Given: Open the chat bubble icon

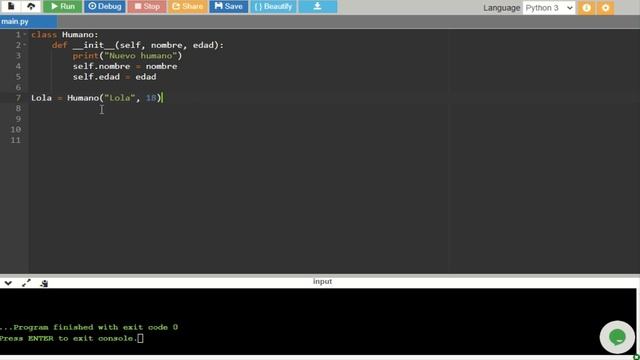Looking at the screenshot, I should coord(617,337).
